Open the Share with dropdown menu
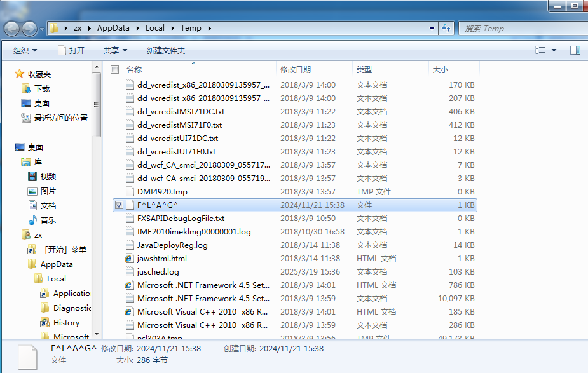 point(115,50)
